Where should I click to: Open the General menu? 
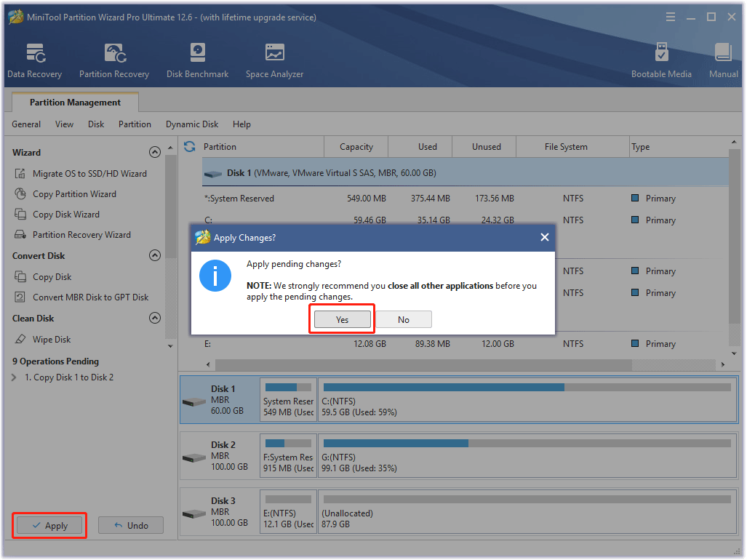[26, 124]
